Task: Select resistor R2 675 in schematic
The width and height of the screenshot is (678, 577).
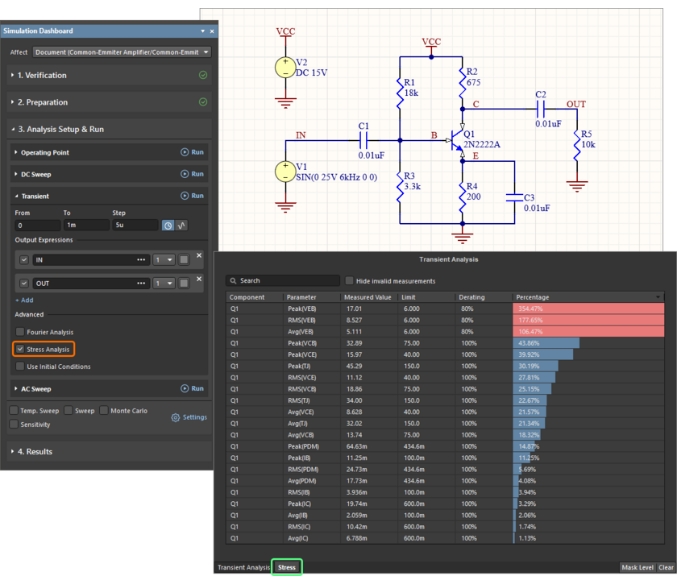Action: click(462, 81)
